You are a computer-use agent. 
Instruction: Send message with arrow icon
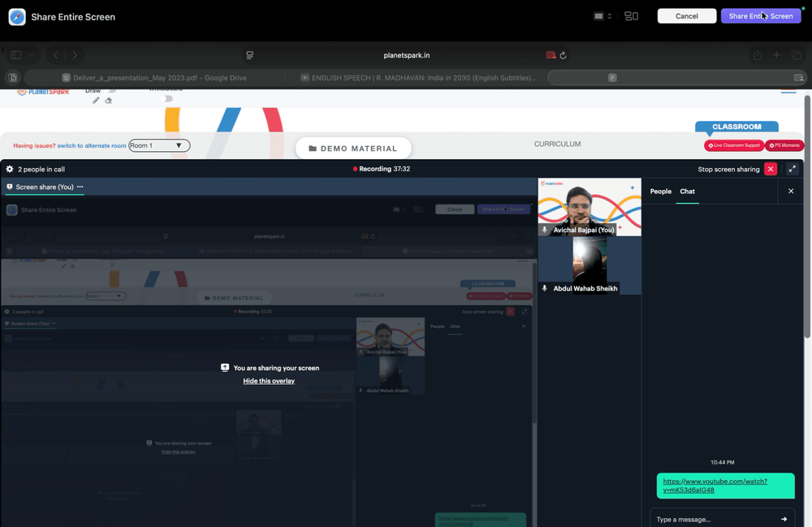(x=784, y=519)
